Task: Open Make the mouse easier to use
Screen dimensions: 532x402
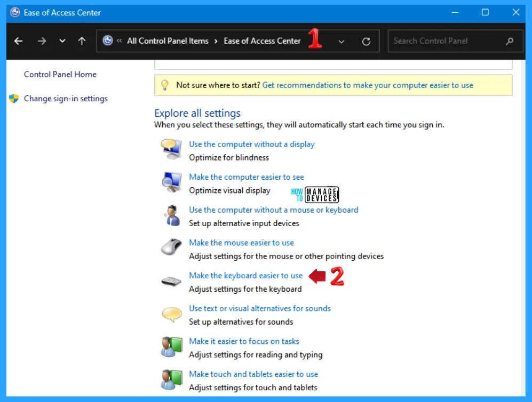Action: [x=241, y=243]
